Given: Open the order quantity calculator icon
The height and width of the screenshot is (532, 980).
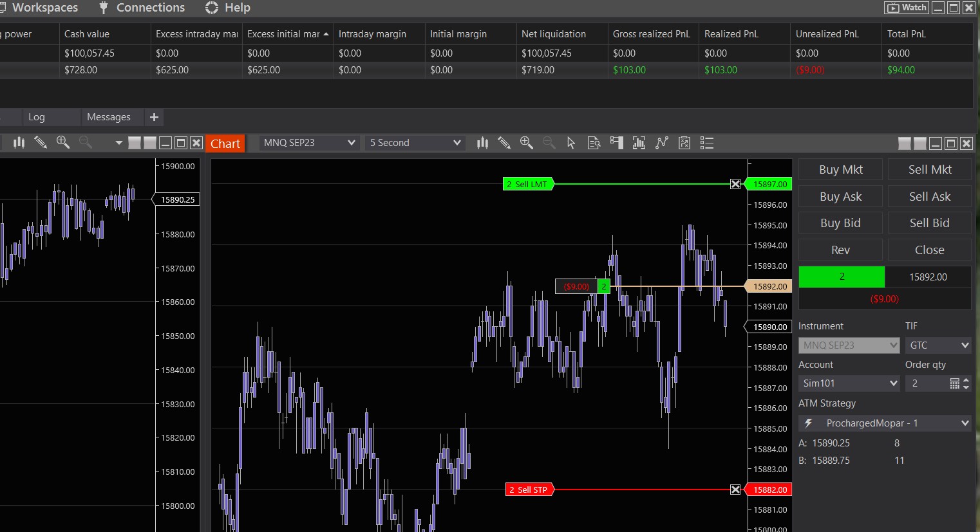Looking at the screenshot, I should pos(955,383).
